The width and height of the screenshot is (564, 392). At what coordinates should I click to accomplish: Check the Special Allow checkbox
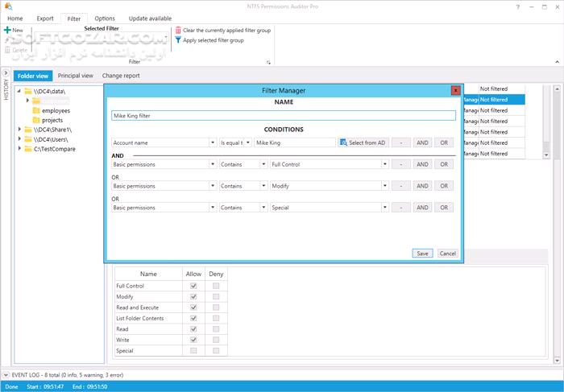pyautogui.click(x=193, y=350)
